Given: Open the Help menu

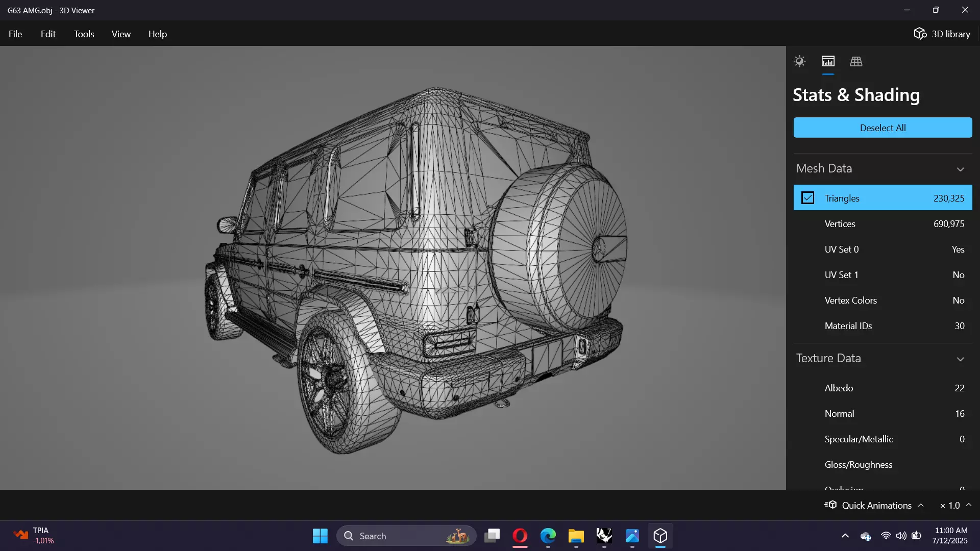Looking at the screenshot, I should point(158,34).
